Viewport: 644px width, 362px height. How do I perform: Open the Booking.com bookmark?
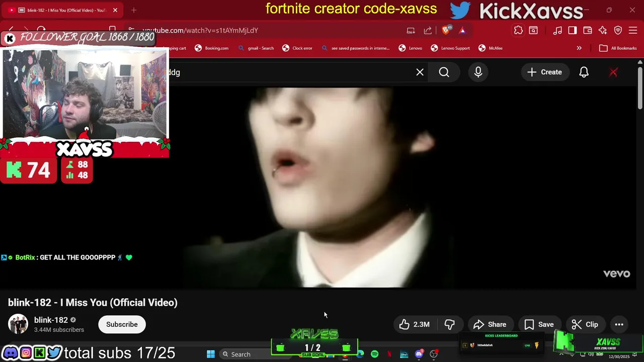(x=212, y=48)
